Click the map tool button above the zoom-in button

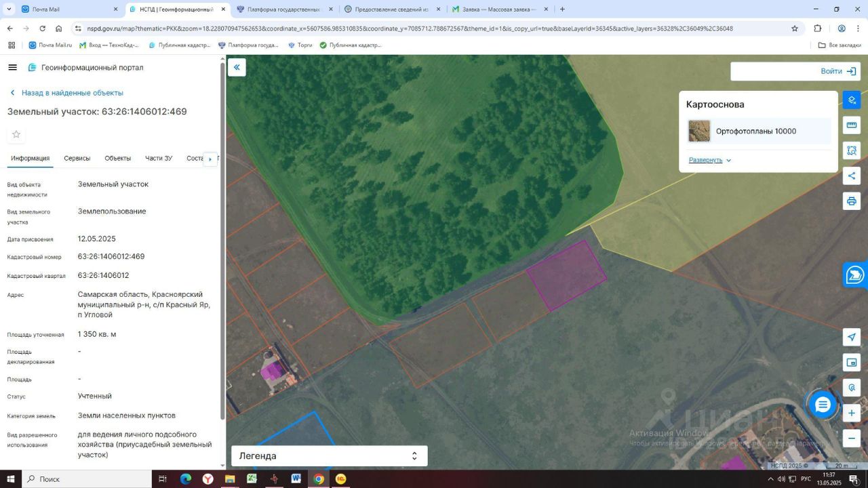point(852,388)
